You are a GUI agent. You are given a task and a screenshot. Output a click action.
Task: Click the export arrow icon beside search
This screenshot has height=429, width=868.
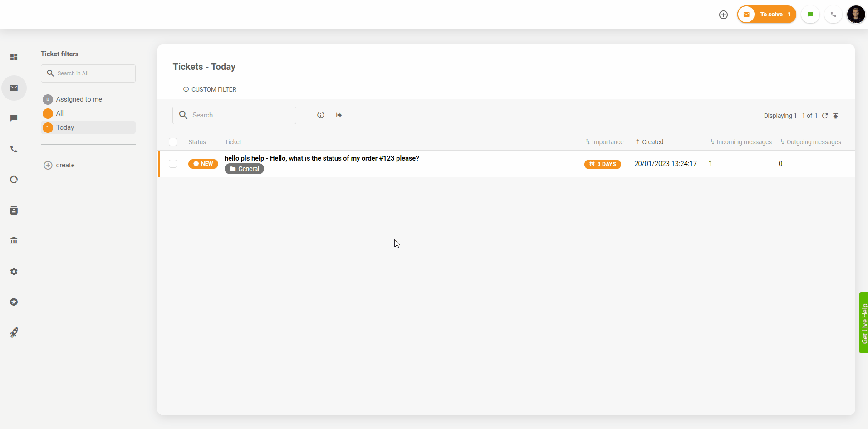pos(339,115)
